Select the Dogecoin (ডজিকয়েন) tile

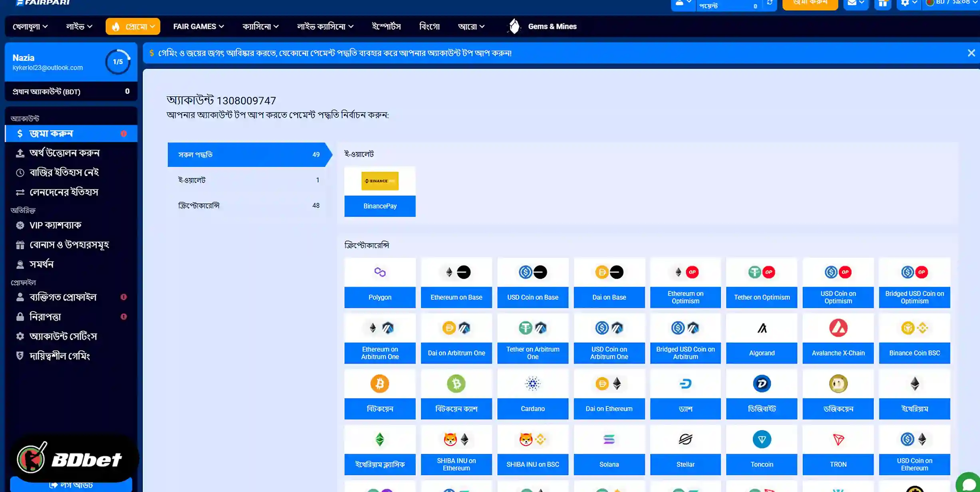click(838, 394)
